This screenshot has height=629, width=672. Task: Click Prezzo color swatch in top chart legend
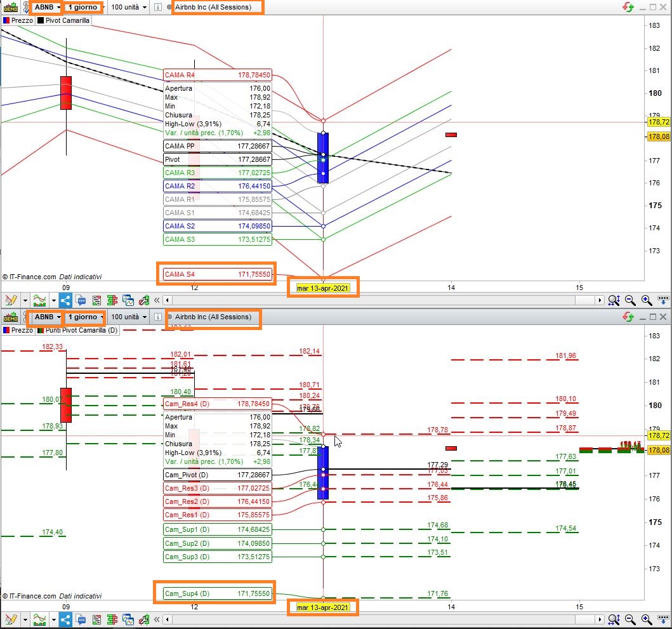click(x=6, y=20)
